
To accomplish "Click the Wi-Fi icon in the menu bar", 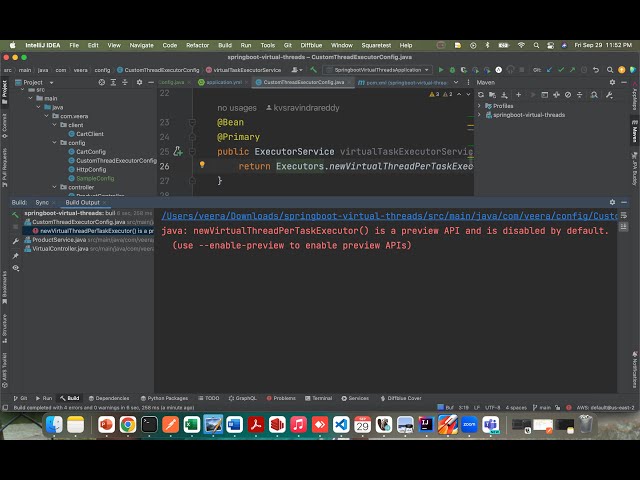I will point(521,45).
